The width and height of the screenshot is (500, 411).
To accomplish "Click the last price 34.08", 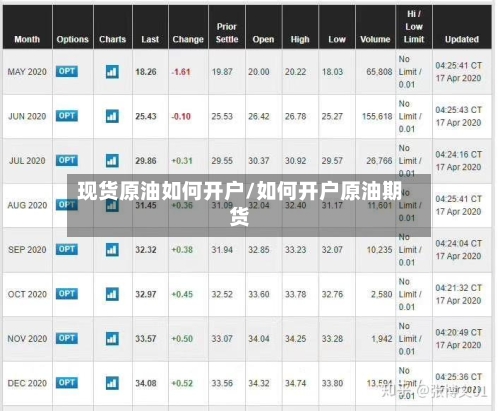I will 146,383.
